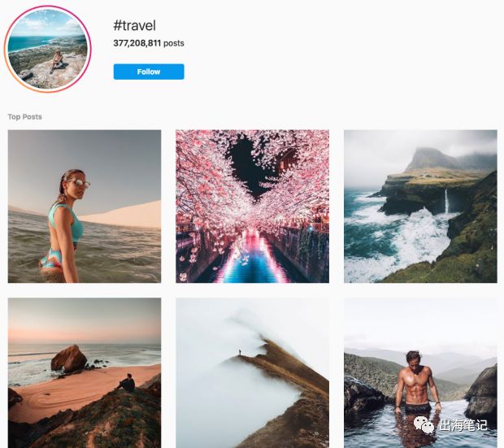Click the woman's sunglasses in the first post
The width and height of the screenshot is (504, 448).
[x=80, y=183]
